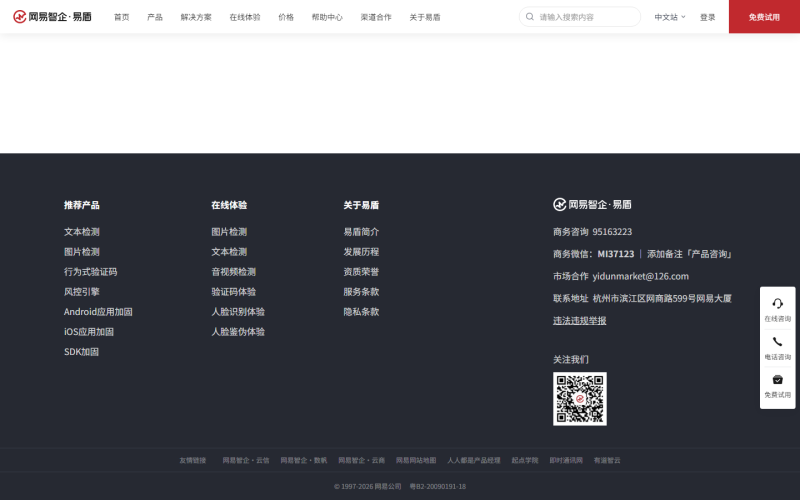The height and width of the screenshot is (500, 800).
Task: Open 关于易盾 in the header nav
Action: click(x=424, y=17)
